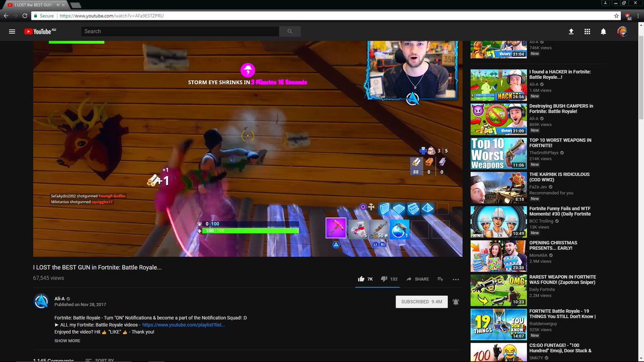The image size is (644, 362).
Task: Open 'Destroying BUSH CAMPERS' video thumbnail
Action: (499, 119)
